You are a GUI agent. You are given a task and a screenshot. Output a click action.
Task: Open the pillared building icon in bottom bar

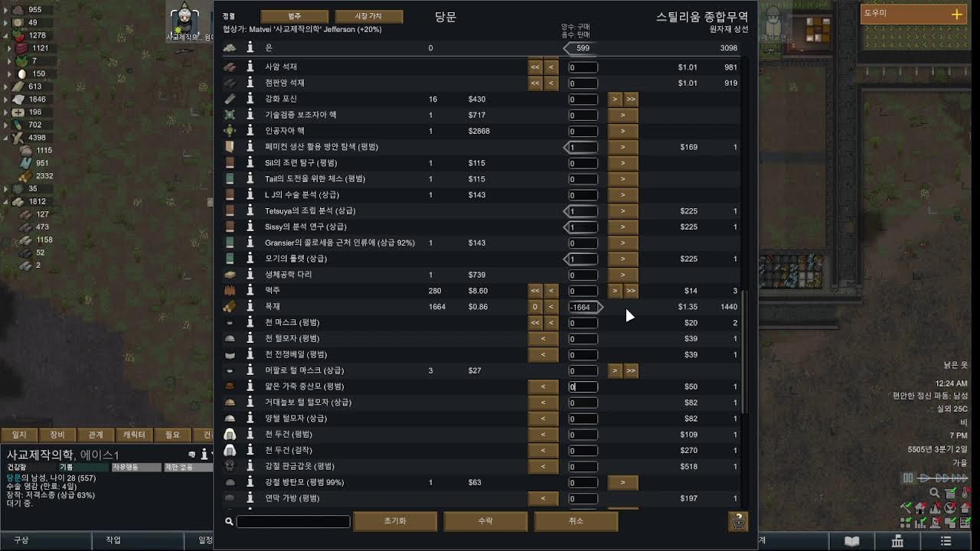click(899, 540)
